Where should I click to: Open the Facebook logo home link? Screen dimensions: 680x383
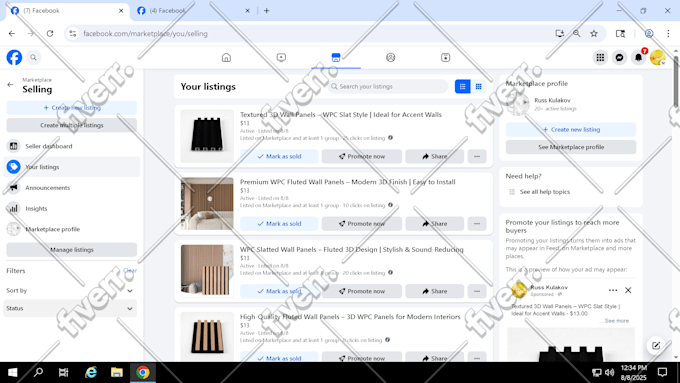tap(14, 57)
